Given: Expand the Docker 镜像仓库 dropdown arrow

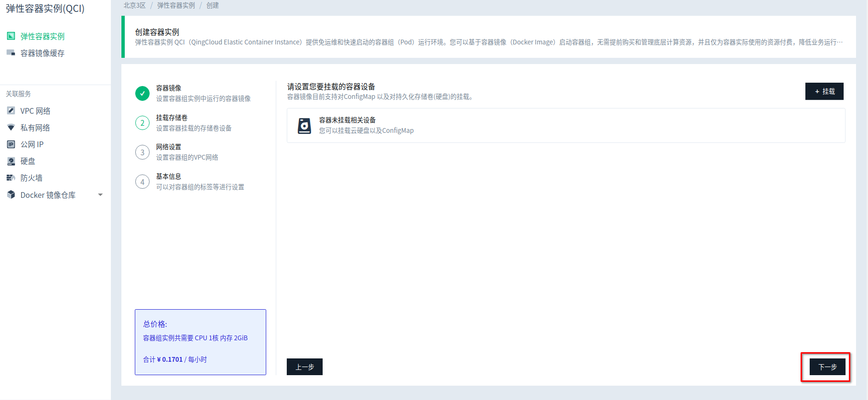Looking at the screenshot, I should (100, 195).
